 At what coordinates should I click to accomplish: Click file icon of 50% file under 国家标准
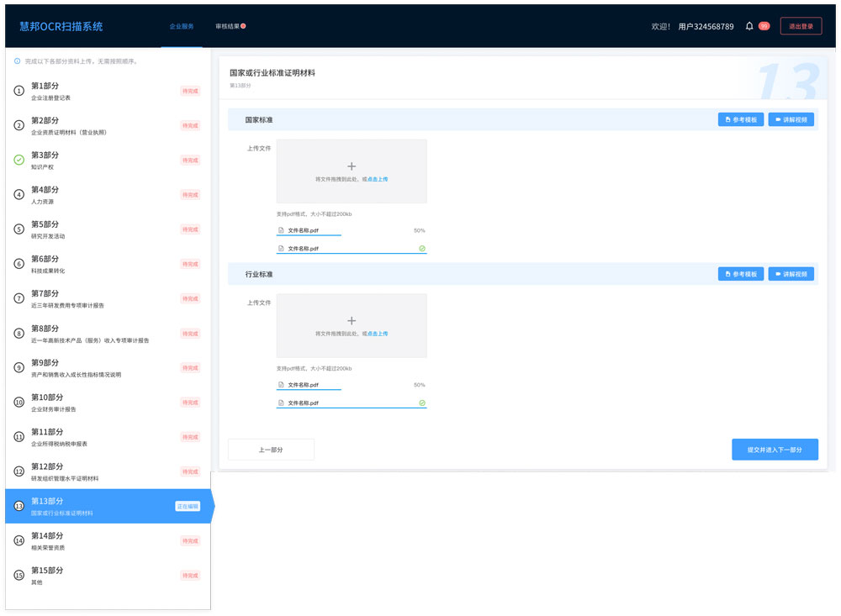coord(281,230)
